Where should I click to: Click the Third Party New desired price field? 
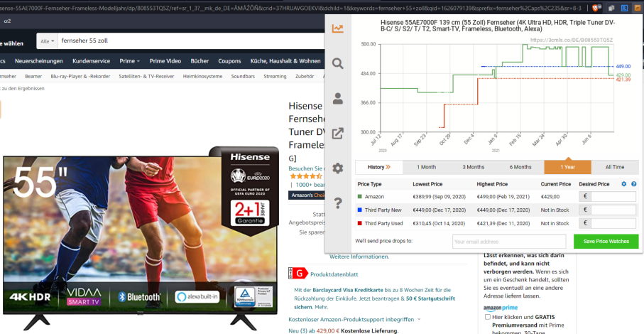[x=613, y=210]
